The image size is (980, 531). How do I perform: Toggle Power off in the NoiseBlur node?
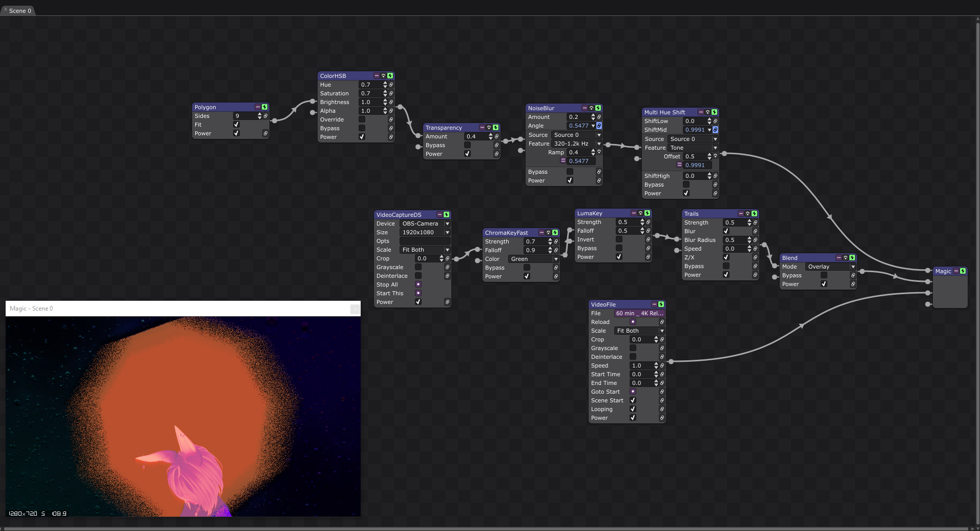tap(570, 180)
